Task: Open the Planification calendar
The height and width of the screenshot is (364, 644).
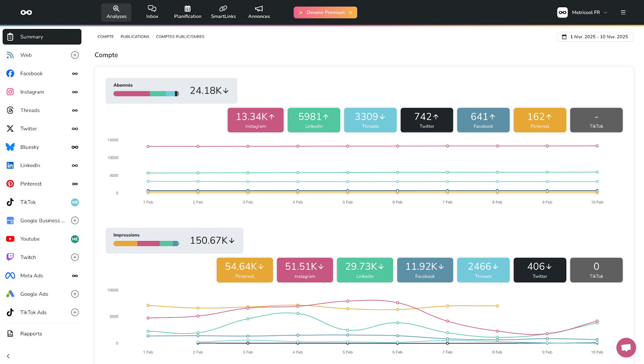Action: [188, 12]
